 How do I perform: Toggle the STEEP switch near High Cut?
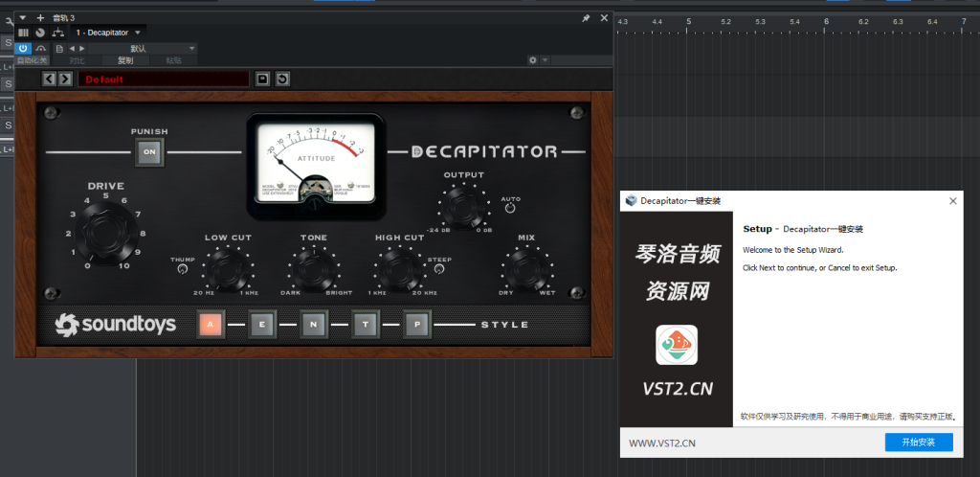(x=438, y=270)
